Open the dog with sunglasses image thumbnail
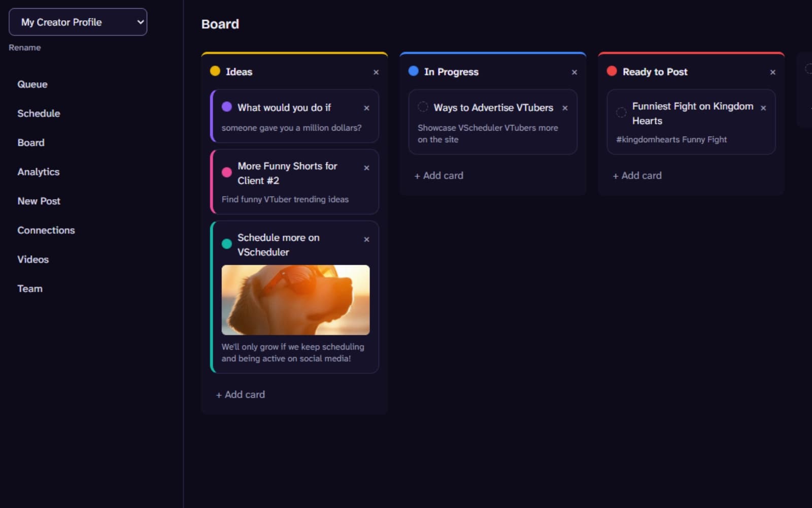The width and height of the screenshot is (812, 508). (x=295, y=300)
